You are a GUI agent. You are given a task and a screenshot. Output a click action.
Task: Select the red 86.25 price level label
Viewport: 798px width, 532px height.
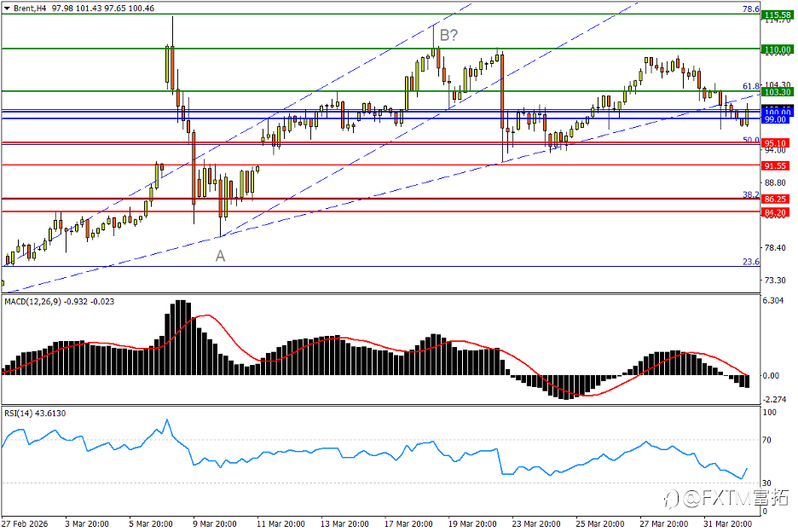pyautogui.click(x=776, y=199)
